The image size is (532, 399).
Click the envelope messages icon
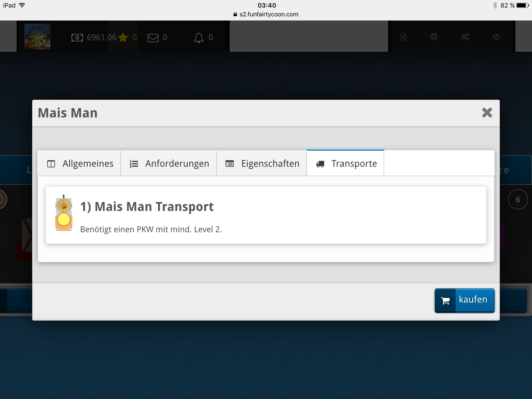(x=153, y=38)
